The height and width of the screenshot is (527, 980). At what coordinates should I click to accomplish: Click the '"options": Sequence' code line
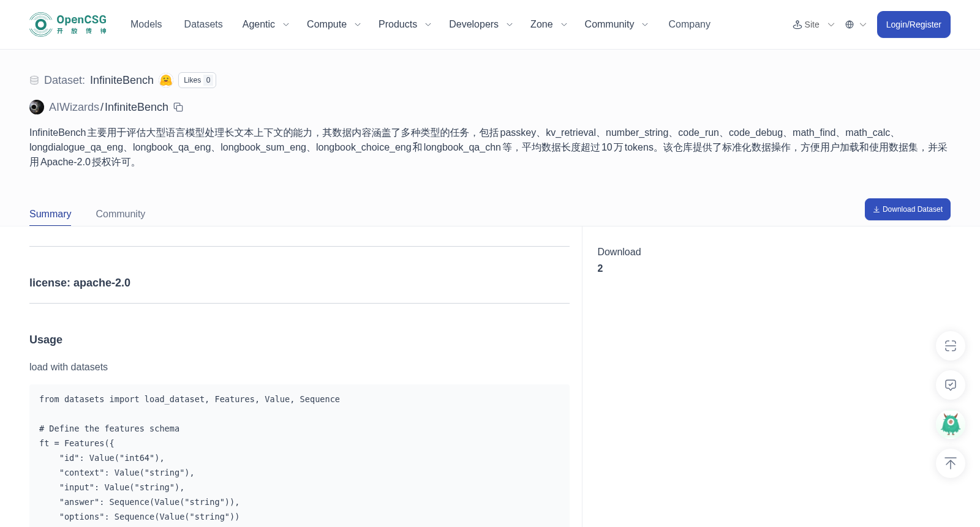149,517
